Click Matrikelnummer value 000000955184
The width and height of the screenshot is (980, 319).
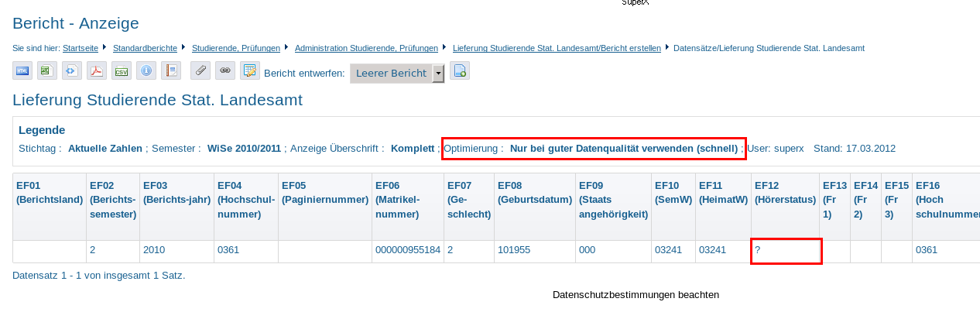tap(408, 250)
